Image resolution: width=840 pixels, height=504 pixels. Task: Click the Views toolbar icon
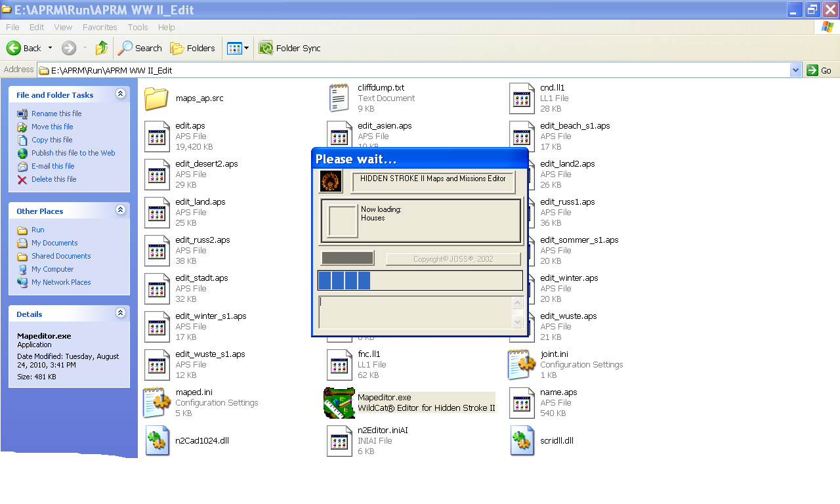(234, 48)
